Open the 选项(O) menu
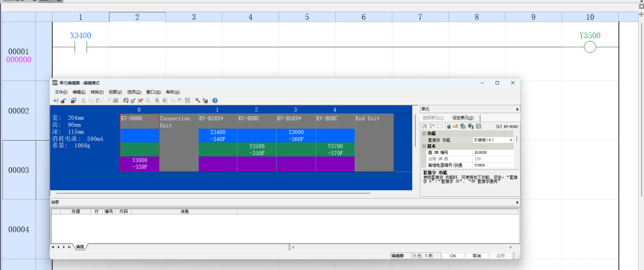Image resolution: width=644 pixels, height=270 pixels. [134, 92]
